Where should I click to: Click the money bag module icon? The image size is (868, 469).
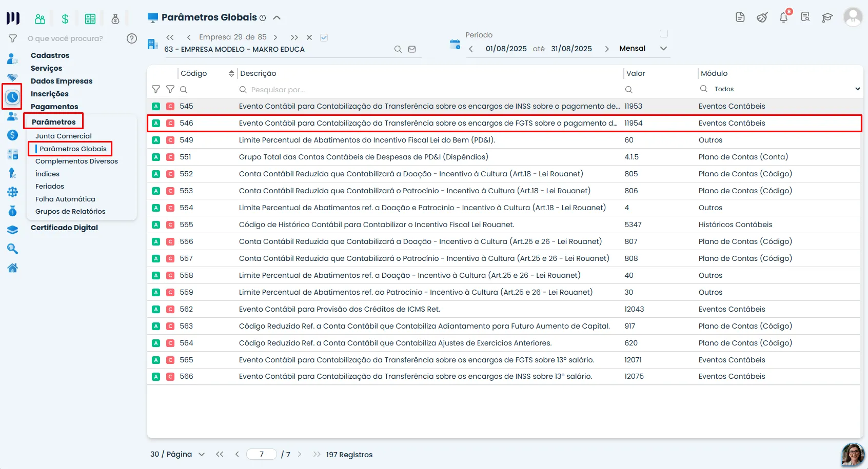point(115,19)
